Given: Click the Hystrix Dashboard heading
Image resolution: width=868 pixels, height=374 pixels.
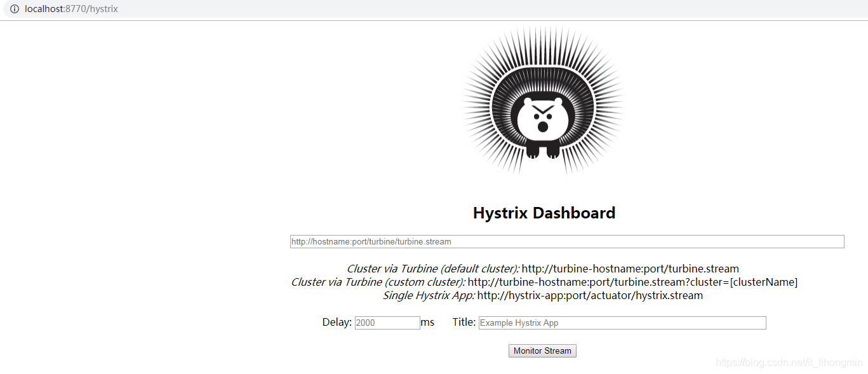Looking at the screenshot, I should pos(544,213).
